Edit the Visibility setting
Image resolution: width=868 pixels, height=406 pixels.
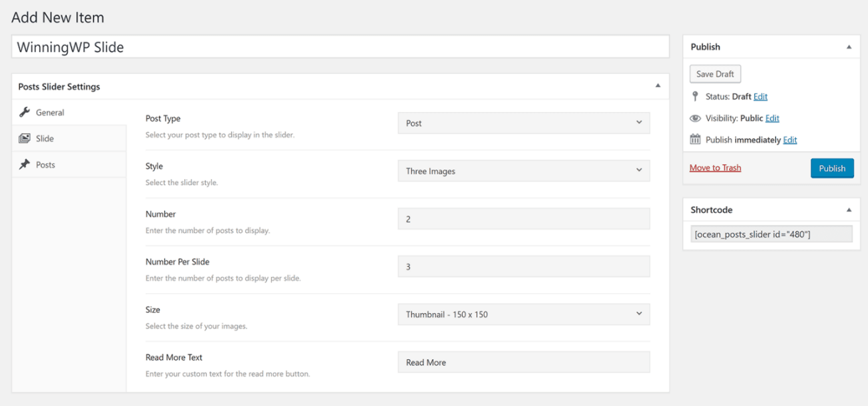click(773, 118)
